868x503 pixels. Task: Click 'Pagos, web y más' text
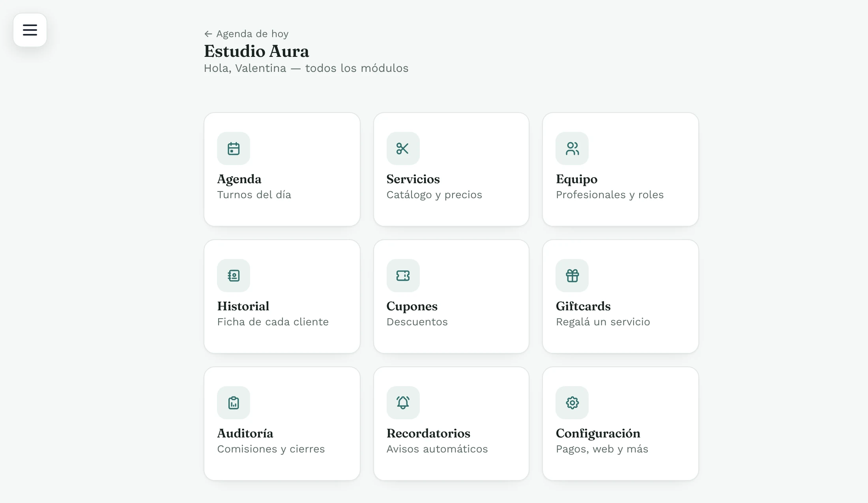[602, 449]
